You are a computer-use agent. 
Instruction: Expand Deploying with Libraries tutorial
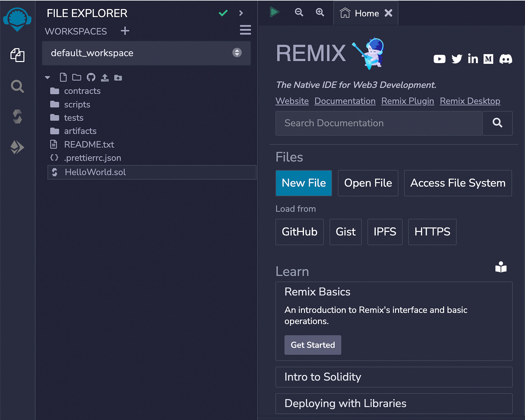(x=394, y=403)
